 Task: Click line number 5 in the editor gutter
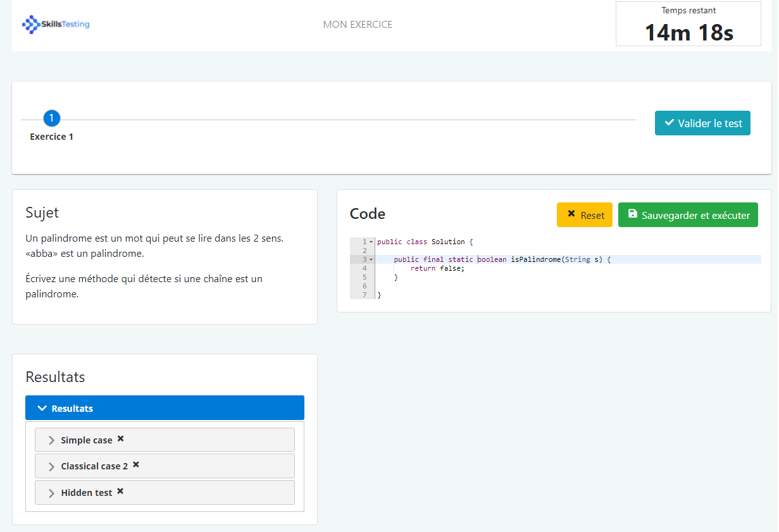click(365, 277)
